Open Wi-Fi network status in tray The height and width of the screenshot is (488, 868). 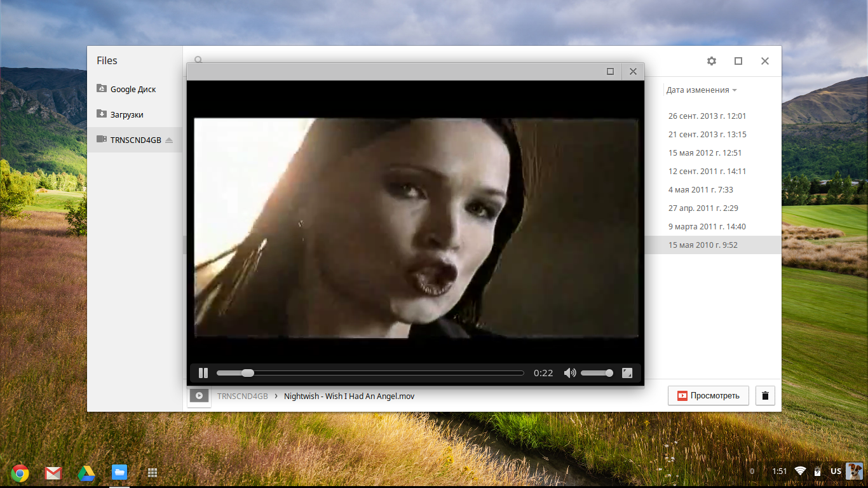800,471
